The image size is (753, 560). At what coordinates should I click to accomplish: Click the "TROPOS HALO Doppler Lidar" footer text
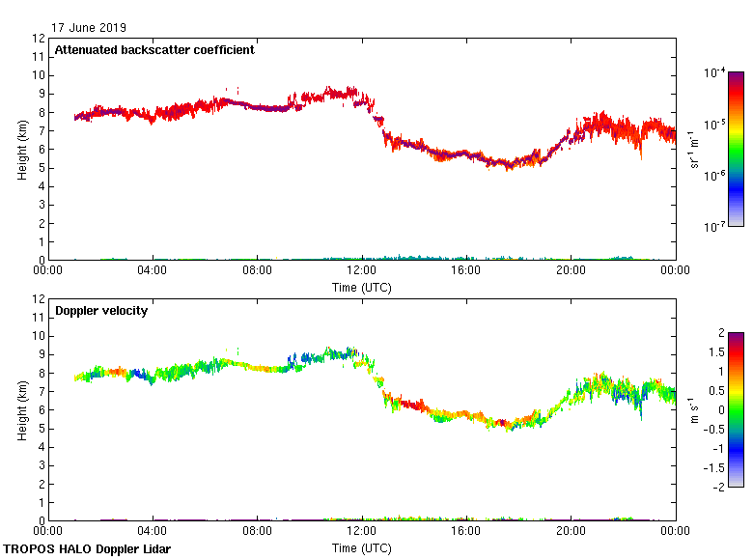tap(86, 549)
